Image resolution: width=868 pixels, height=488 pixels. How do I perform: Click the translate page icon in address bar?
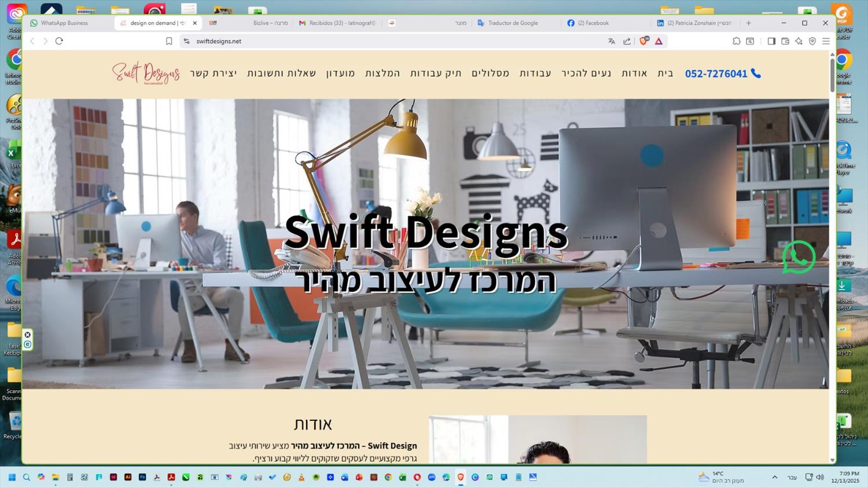pyautogui.click(x=612, y=41)
